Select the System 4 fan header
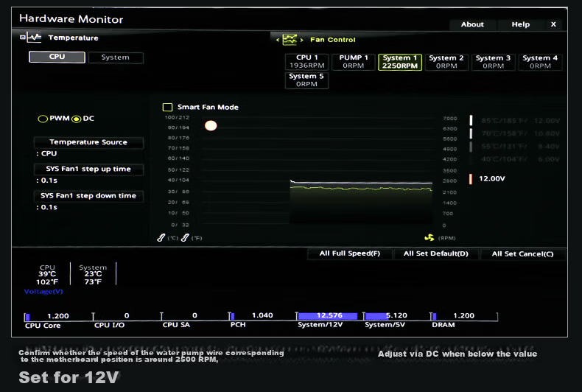 pos(540,62)
